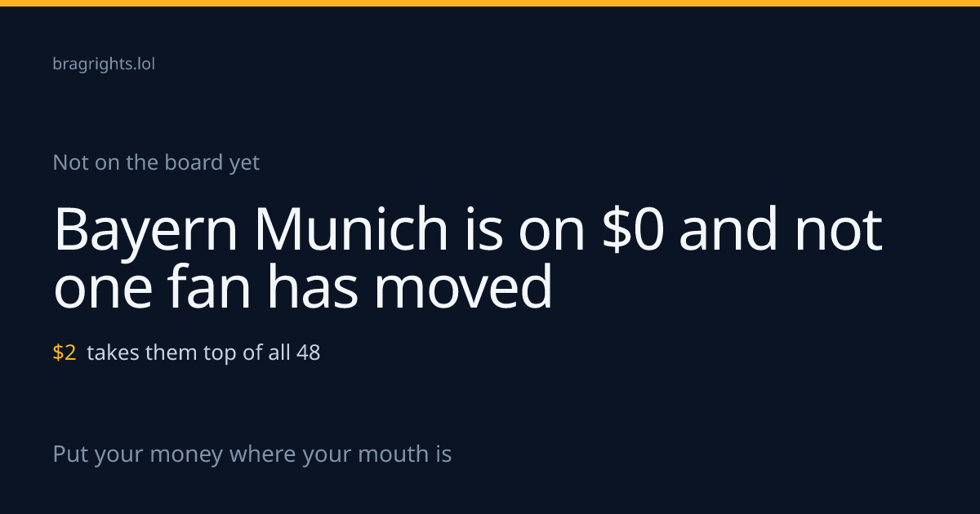This screenshot has width=980, height=514.
Task: Click the "Not on the board yet" label
Action: click(156, 162)
